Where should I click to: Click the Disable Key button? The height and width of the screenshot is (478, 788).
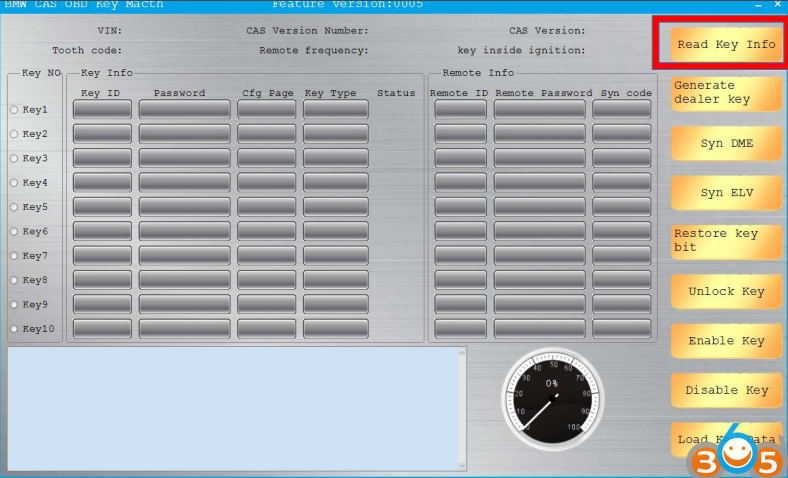(x=726, y=390)
